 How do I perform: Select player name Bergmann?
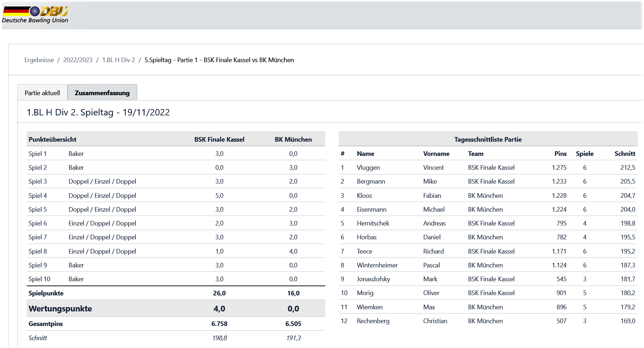click(371, 181)
